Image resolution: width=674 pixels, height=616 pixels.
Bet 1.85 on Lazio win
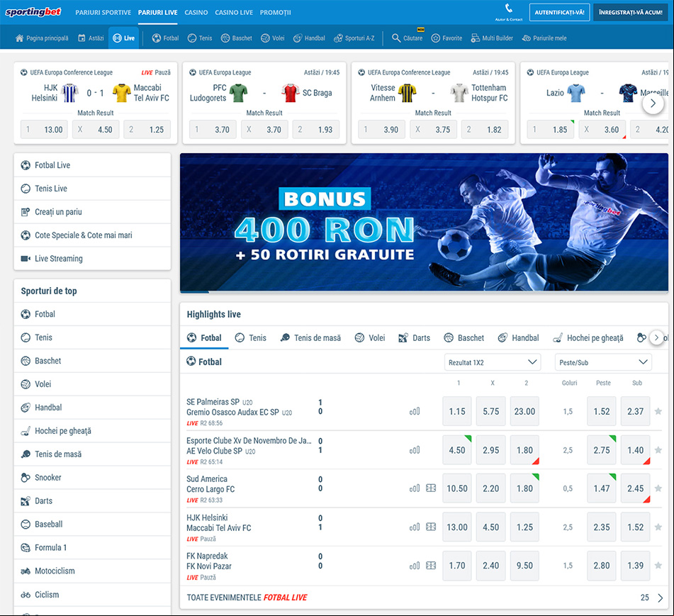tap(551, 130)
